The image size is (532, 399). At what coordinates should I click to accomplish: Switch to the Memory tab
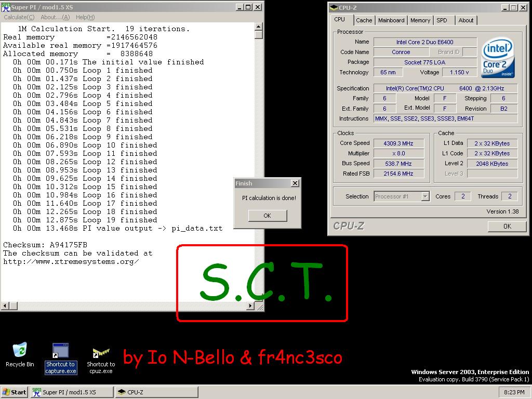420,20
